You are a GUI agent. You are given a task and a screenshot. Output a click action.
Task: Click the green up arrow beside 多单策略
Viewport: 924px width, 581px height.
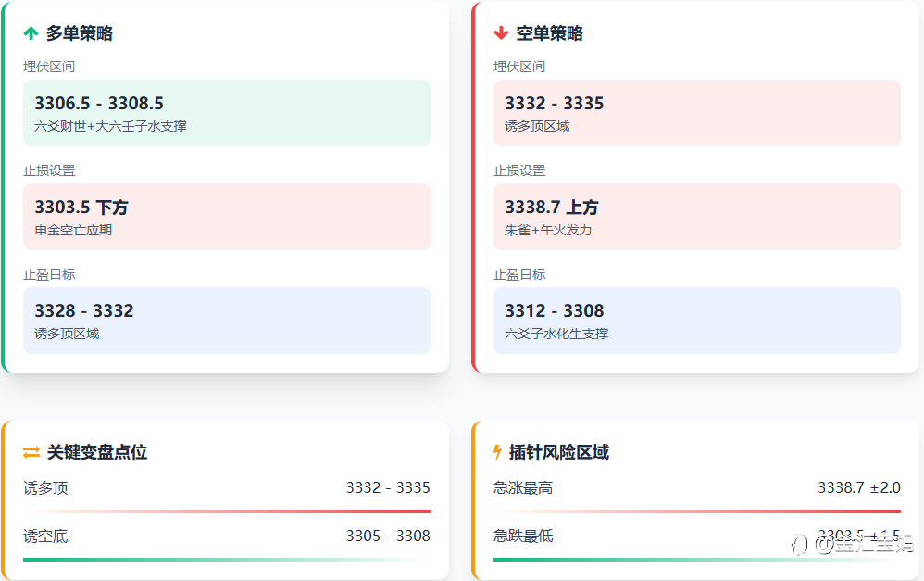point(31,33)
